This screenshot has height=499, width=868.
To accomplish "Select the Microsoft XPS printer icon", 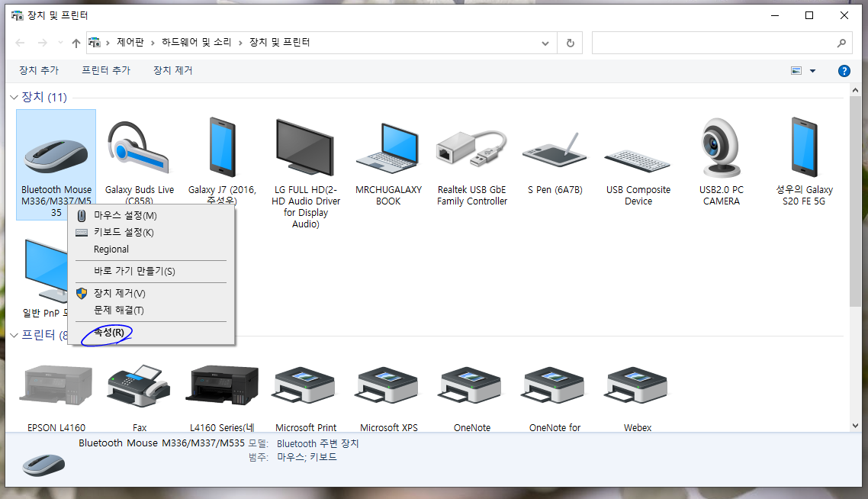I will (x=388, y=385).
